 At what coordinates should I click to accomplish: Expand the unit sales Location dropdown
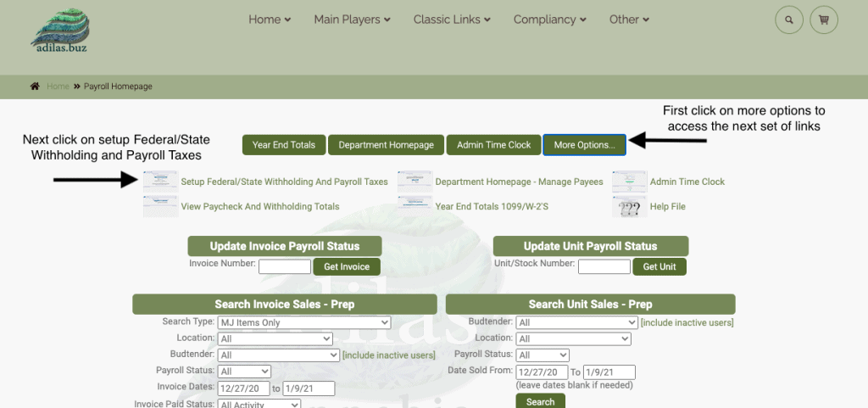click(573, 338)
